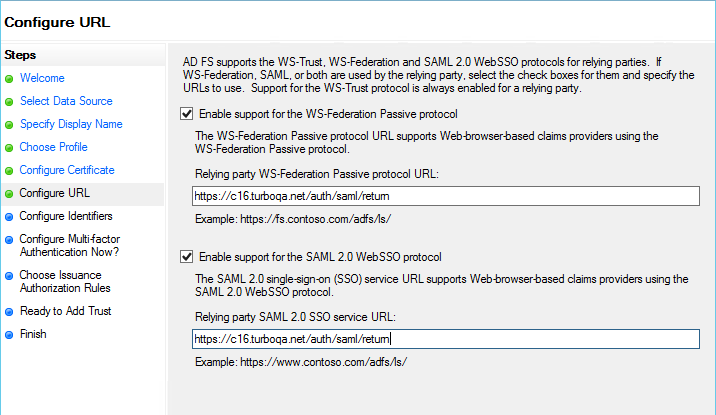Click the green bullet beside Configure Certificate
This screenshot has width=716, height=415.
pyautogui.click(x=9, y=171)
